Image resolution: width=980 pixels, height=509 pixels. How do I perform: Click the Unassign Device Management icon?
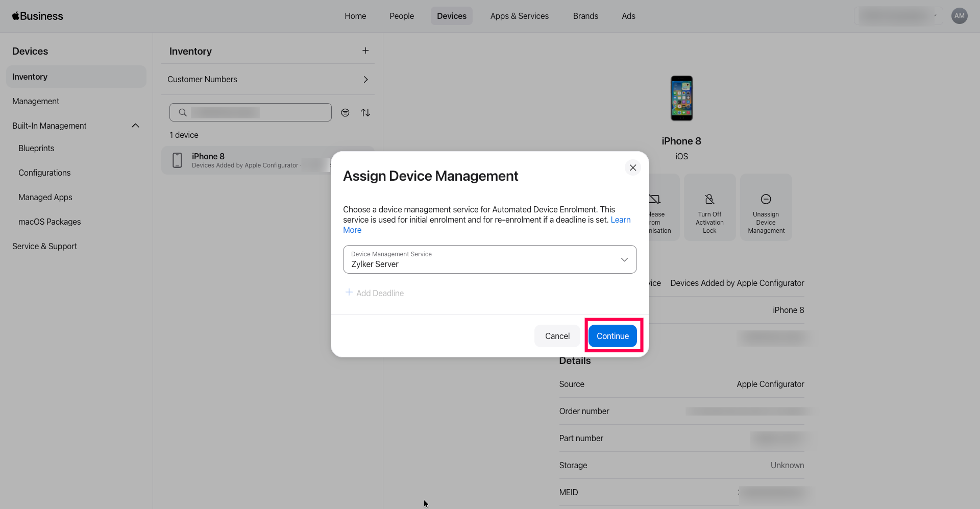click(766, 199)
